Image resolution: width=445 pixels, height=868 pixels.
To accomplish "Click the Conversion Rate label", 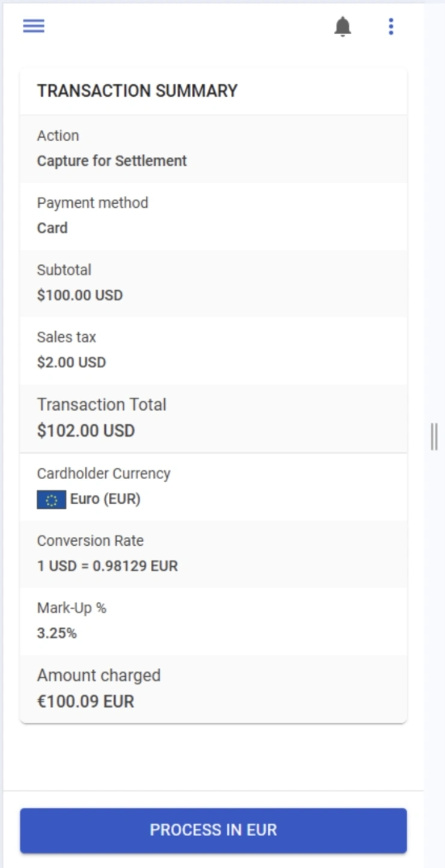I will 90,541.
